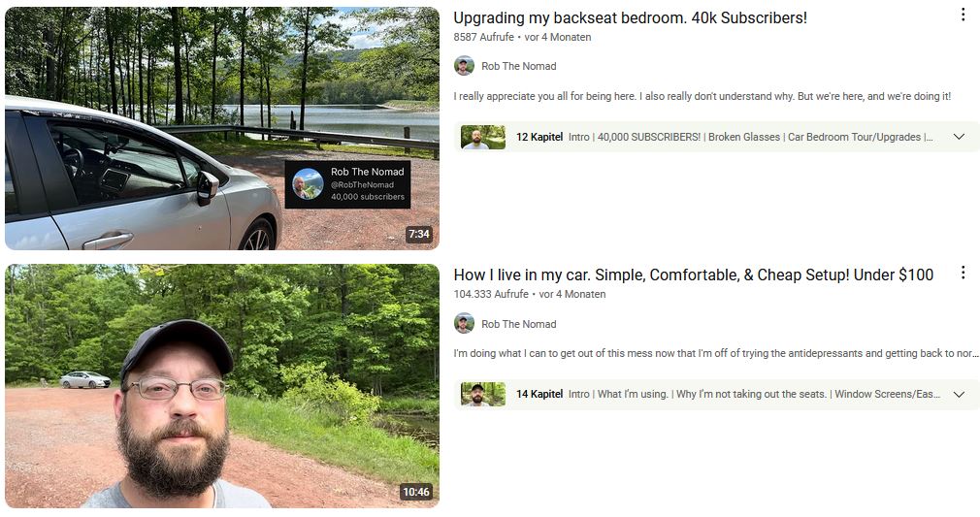Play the silver car lakeside video thumbnail
The width and height of the screenshot is (980, 517).
pyautogui.click(x=222, y=128)
